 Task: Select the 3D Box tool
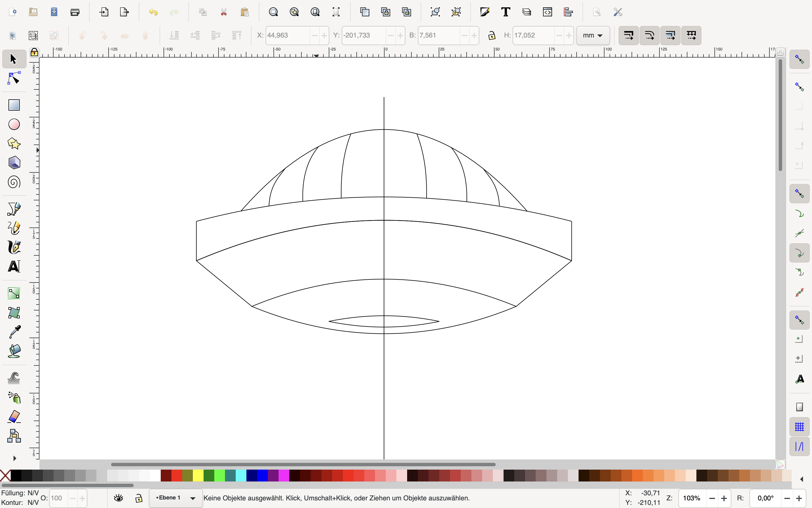tap(14, 163)
